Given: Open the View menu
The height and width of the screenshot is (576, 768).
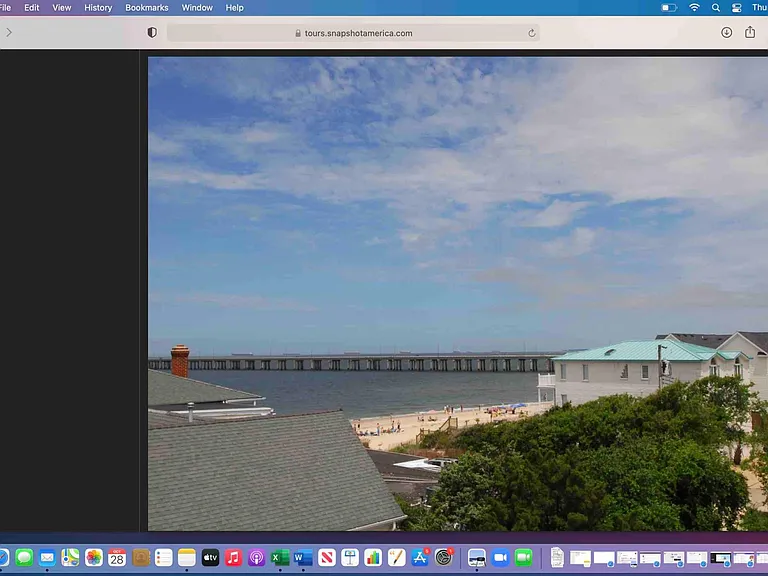Looking at the screenshot, I should pyautogui.click(x=62, y=8).
